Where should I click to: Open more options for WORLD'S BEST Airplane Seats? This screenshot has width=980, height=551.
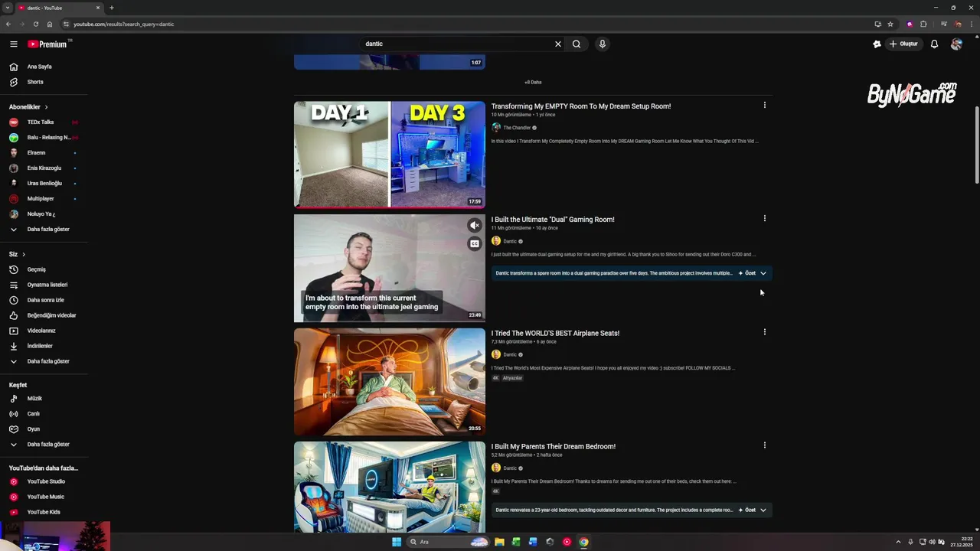764,332
